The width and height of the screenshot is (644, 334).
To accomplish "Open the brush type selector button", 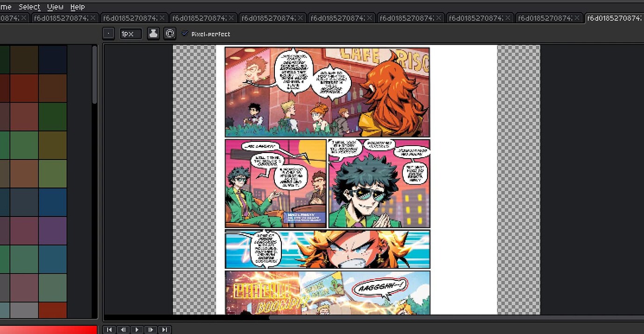I will [x=108, y=34].
